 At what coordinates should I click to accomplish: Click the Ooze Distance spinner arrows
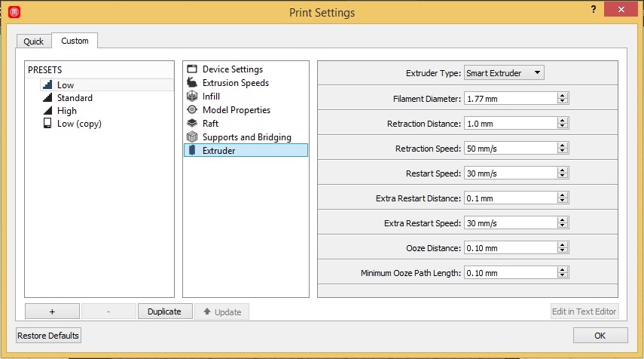click(x=562, y=247)
